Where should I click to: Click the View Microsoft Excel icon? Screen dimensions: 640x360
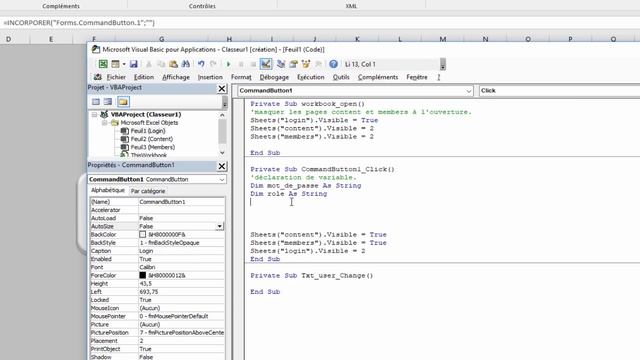pyautogui.click(x=103, y=64)
